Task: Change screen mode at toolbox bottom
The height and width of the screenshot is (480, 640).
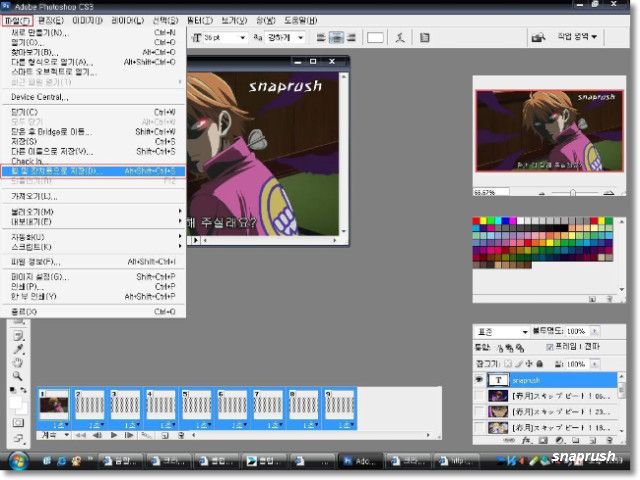Action: (18, 439)
